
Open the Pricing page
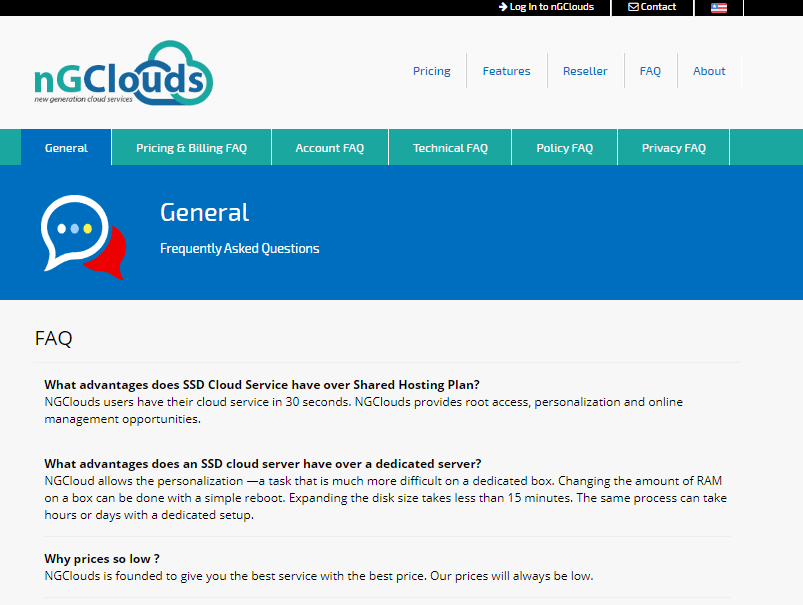click(432, 71)
